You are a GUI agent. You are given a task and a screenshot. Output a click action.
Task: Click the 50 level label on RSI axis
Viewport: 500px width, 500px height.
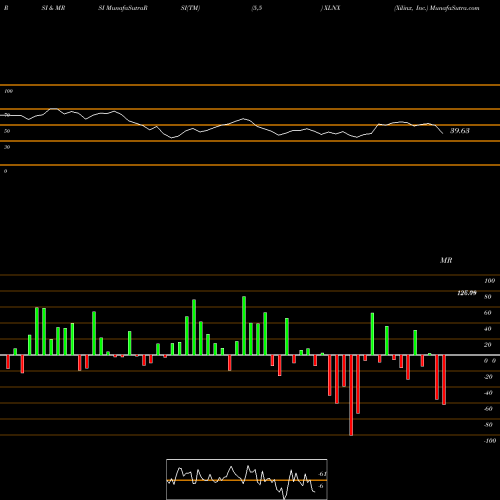click(7, 131)
